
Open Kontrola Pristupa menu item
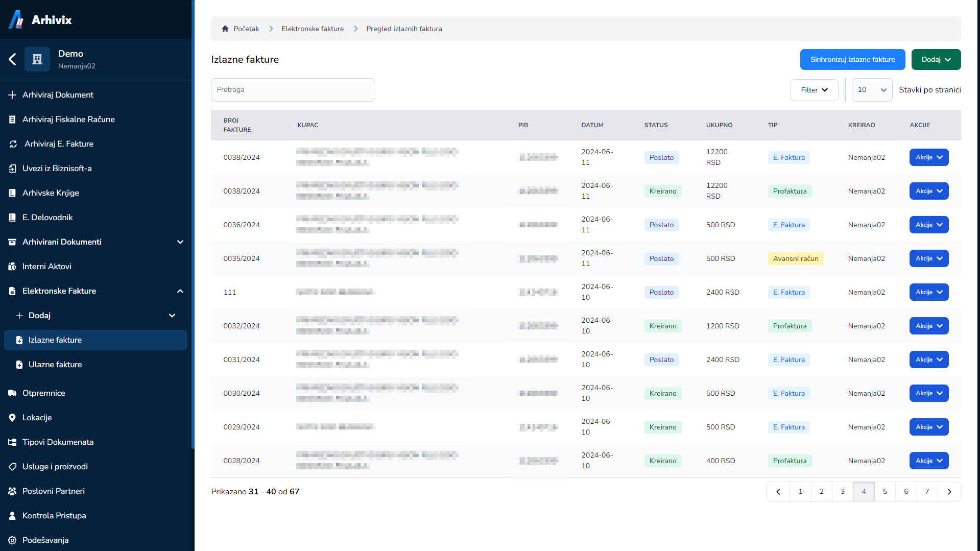point(54,516)
